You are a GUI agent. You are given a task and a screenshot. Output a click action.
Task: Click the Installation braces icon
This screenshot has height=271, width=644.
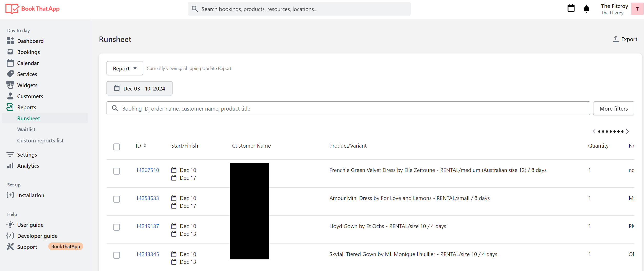tap(10, 195)
